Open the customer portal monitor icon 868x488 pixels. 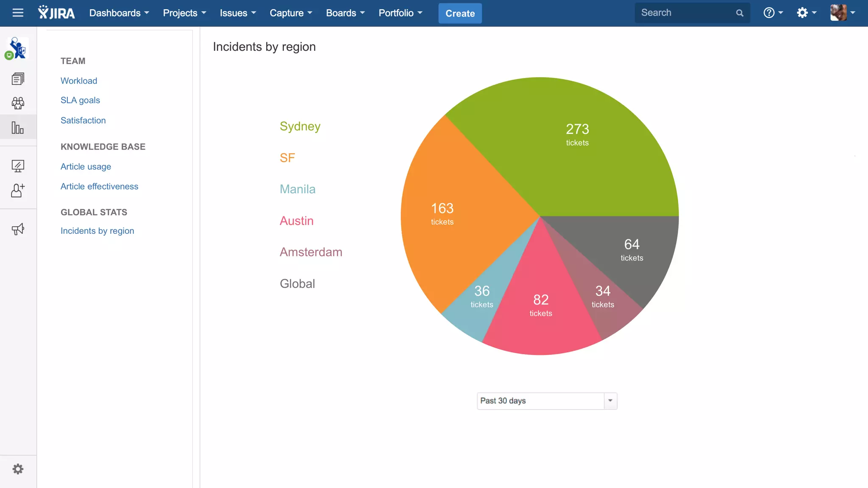18,166
